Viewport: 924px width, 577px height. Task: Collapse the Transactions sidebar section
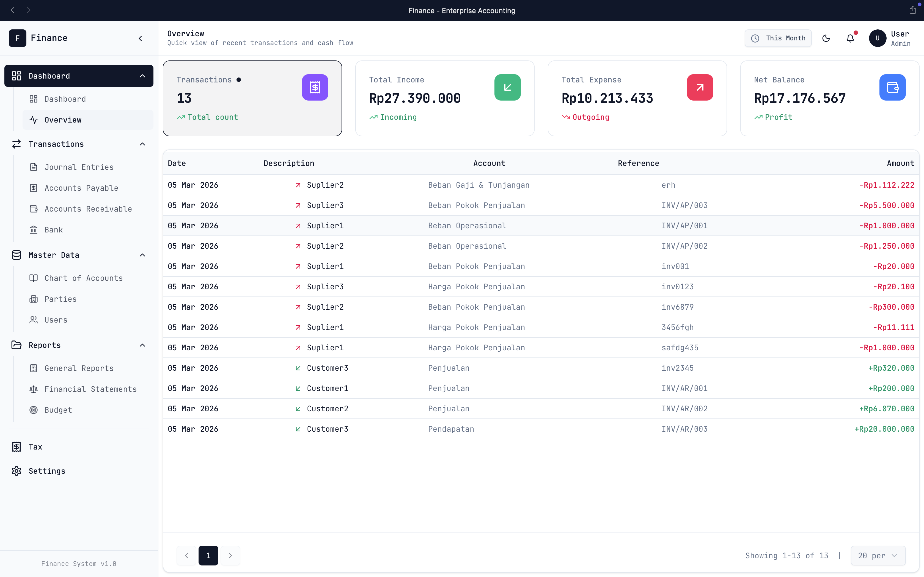coord(142,144)
